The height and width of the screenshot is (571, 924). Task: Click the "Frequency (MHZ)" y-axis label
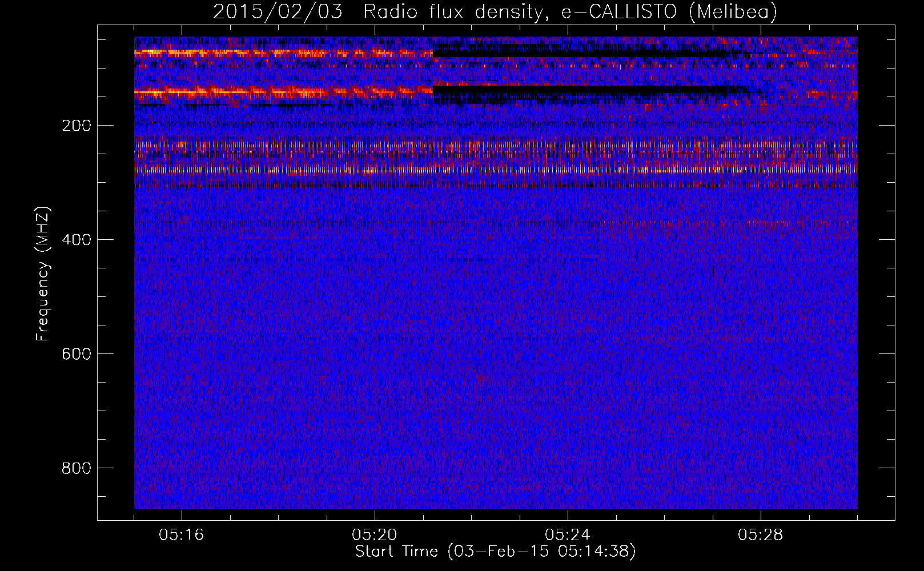[x=43, y=274]
